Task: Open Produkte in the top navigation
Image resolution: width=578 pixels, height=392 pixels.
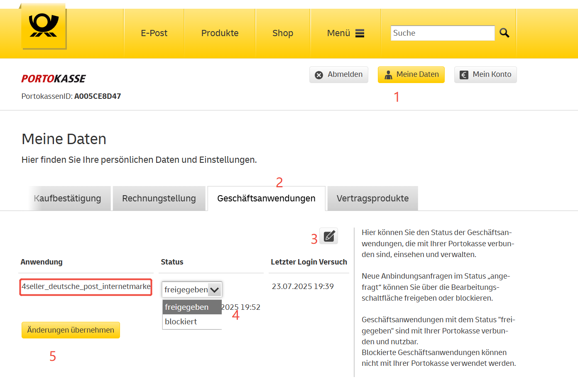Action: 220,33
